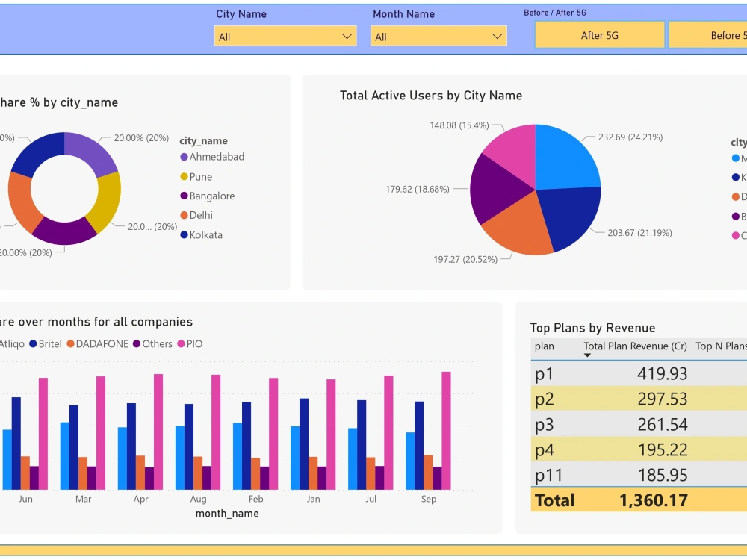This screenshot has height=560, width=747.
Task: Select Britel in the bar chart legend
Action: click(51, 343)
